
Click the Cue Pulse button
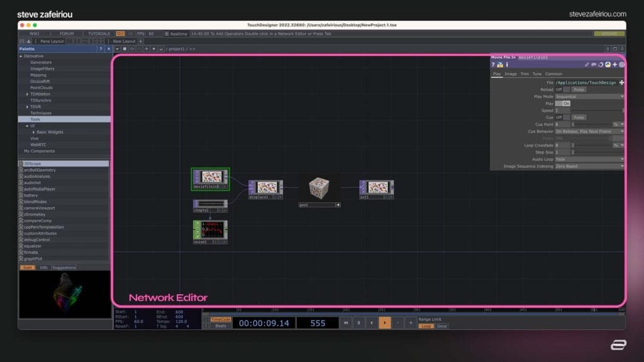click(579, 118)
